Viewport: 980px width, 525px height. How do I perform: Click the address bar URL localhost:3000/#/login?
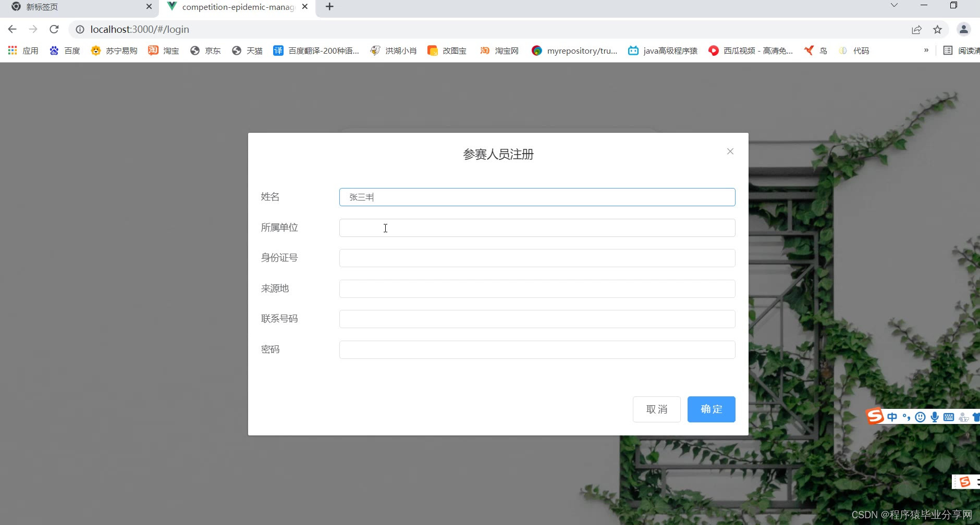(140, 30)
